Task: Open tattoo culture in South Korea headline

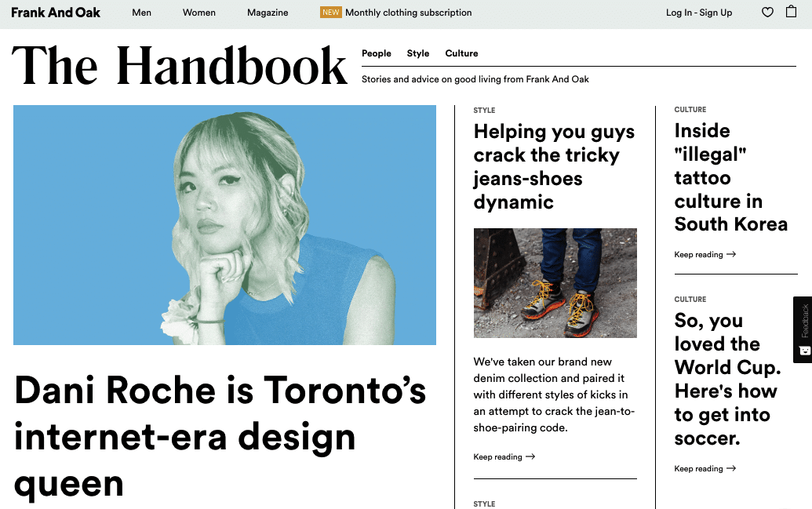Action: [730, 177]
